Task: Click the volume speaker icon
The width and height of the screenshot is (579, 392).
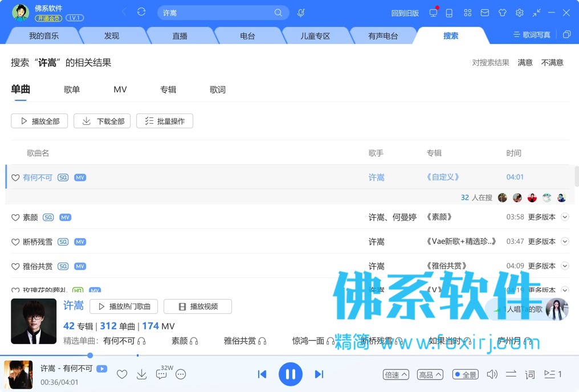Action: pyautogui.click(x=492, y=374)
